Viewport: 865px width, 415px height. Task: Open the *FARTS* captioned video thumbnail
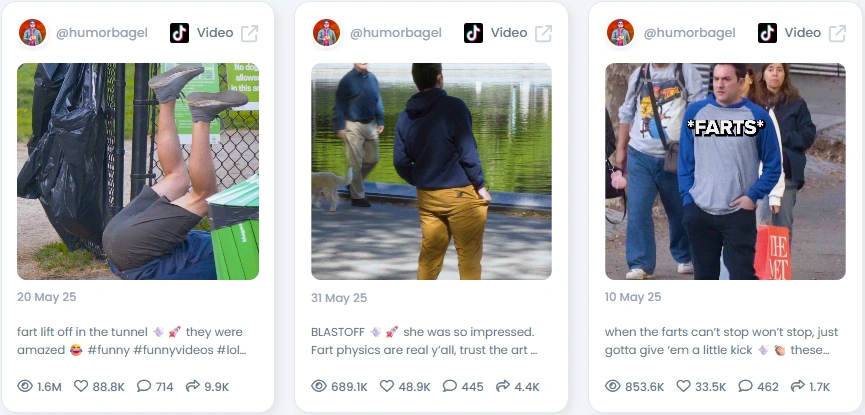point(725,171)
